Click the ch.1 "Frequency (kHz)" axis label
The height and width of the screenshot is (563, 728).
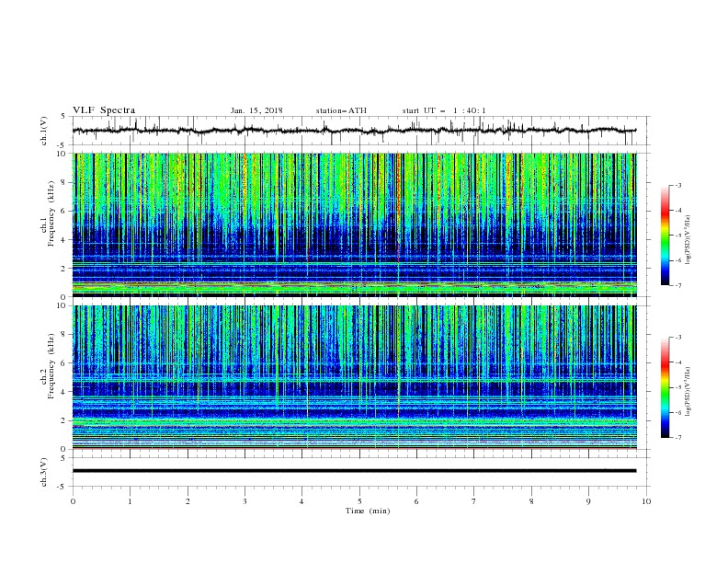point(51,213)
